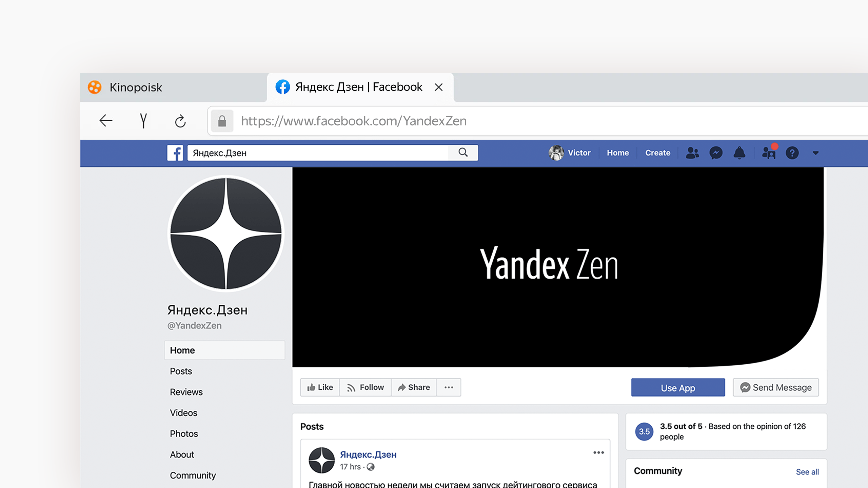Open the post's three-dot options menu
868x488 pixels.
pyautogui.click(x=598, y=452)
